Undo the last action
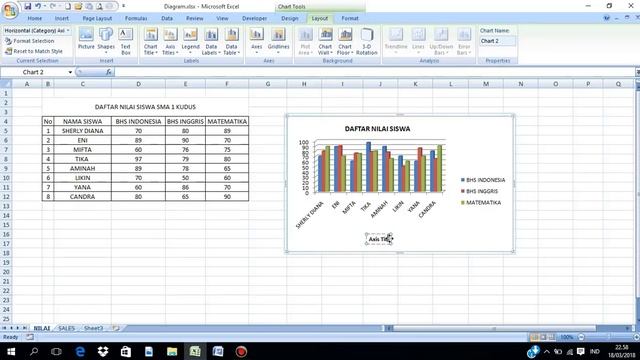640x360 pixels. [38, 6]
